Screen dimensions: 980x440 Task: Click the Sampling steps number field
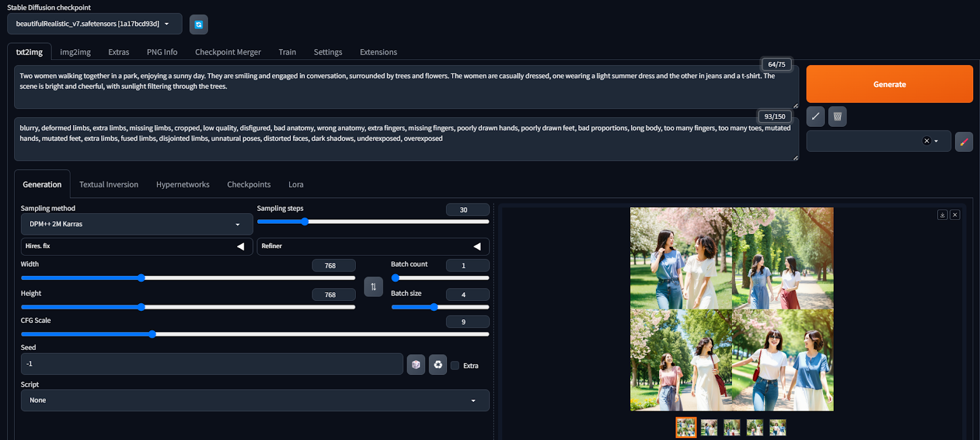coord(467,210)
